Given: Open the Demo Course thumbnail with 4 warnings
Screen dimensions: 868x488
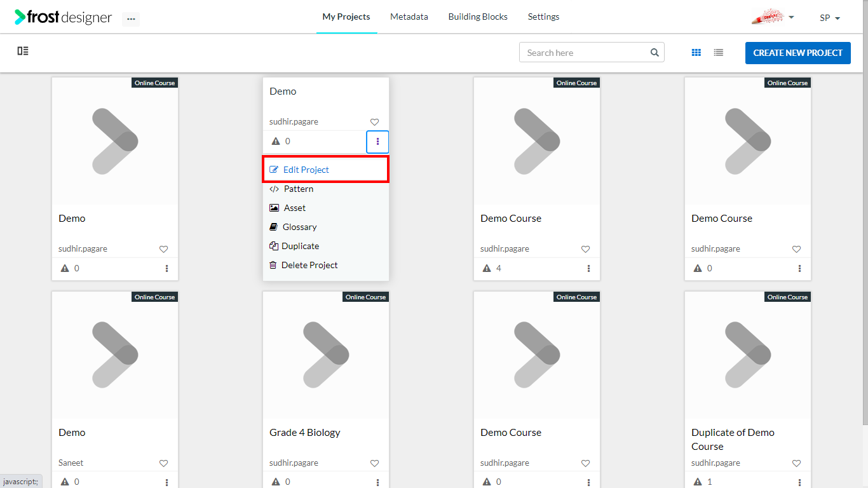Looking at the screenshot, I should pyautogui.click(x=537, y=141).
